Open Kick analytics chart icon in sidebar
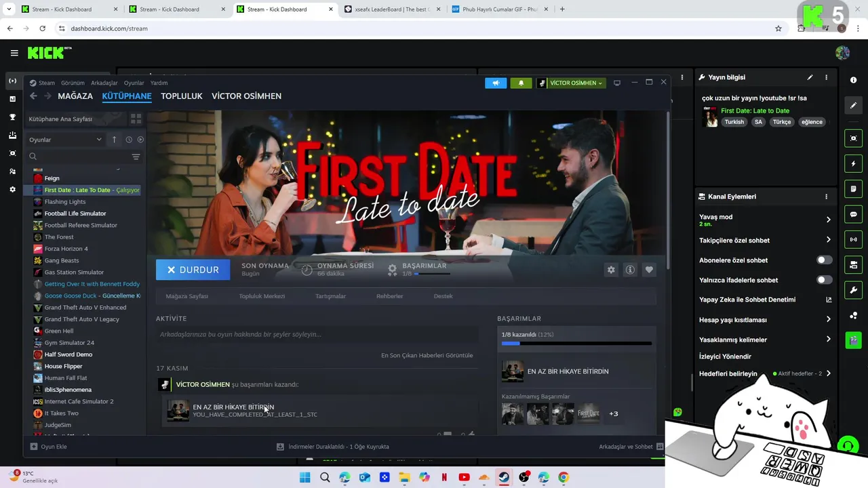The height and width of the screenshot is (488, 868). coord(12,99)
